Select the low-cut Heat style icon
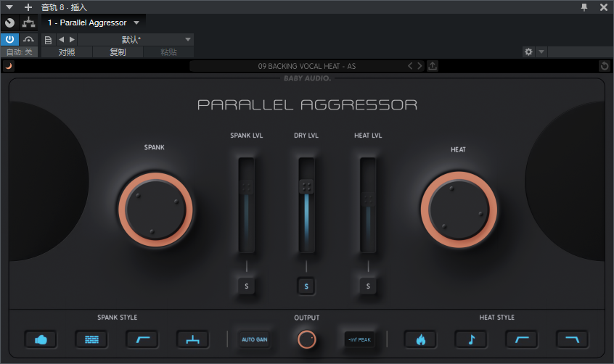 click(522, 339)
